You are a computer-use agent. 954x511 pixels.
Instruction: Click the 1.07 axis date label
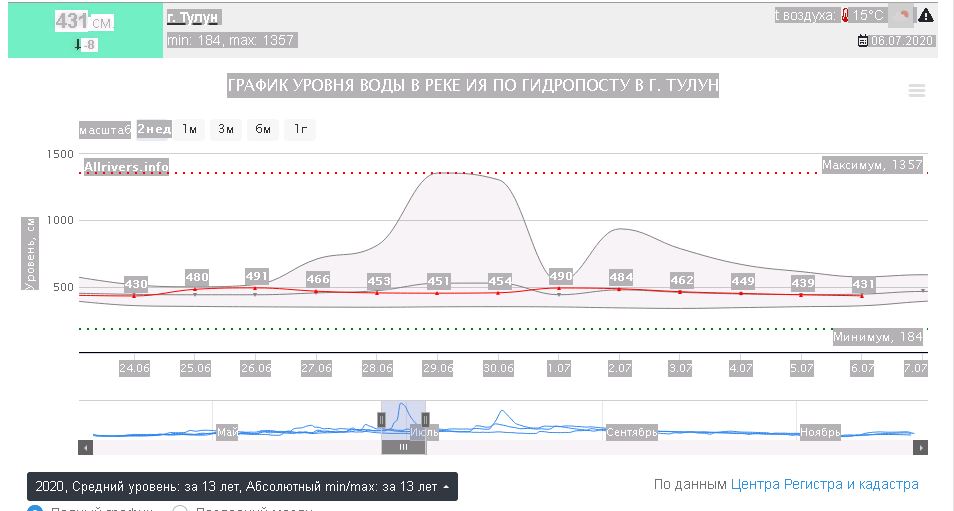559,368
